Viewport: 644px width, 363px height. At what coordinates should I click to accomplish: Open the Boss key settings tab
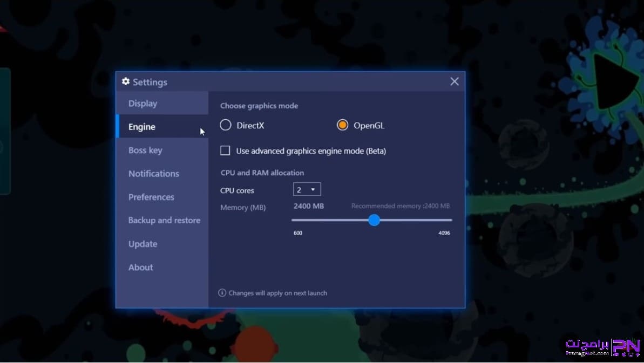(162, 150)
